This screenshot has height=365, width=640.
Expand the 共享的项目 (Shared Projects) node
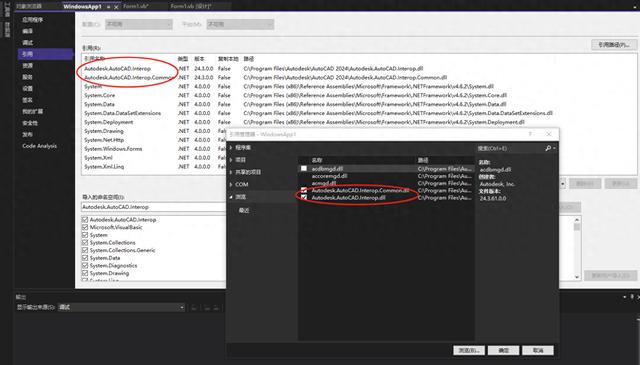tap(231, 172)
